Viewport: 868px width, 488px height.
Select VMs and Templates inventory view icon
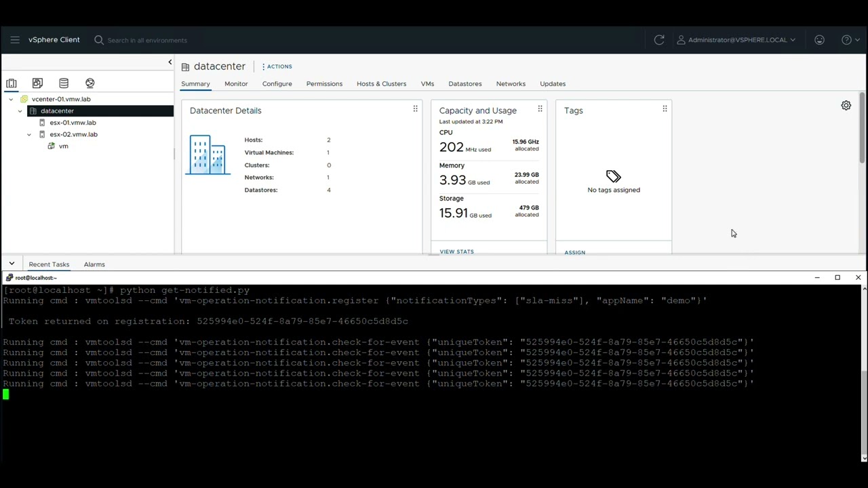pyautogui.click(x=37, y=83)
